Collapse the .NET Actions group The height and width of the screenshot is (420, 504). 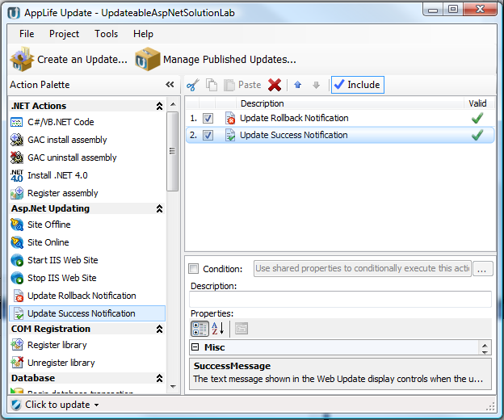[159, 106]
